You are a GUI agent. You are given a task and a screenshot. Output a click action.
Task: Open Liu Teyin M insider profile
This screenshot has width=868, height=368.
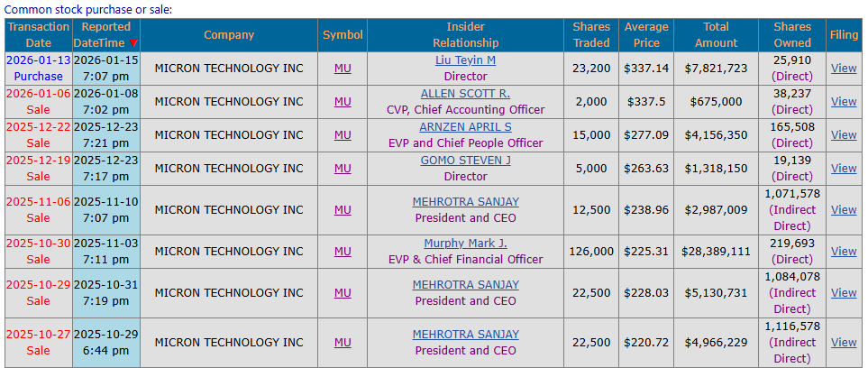coord(466,60)
